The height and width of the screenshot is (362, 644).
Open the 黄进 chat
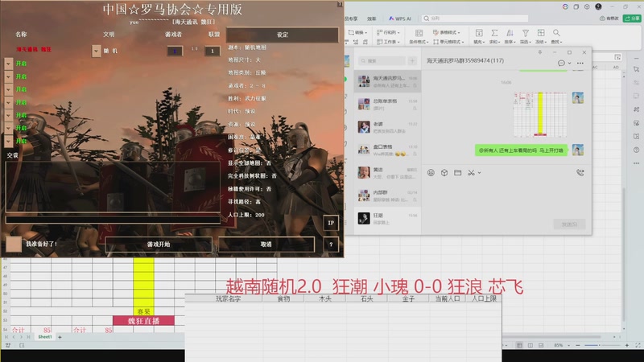[387, 173]
